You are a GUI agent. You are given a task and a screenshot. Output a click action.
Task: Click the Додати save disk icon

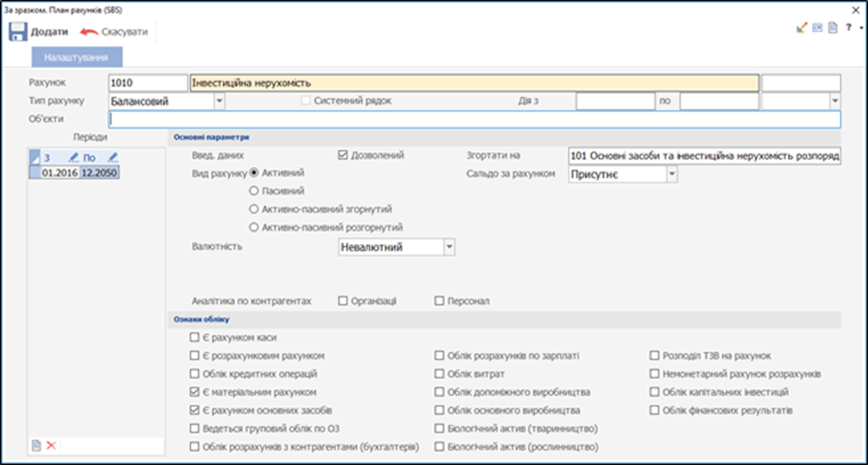pos(18,32)
